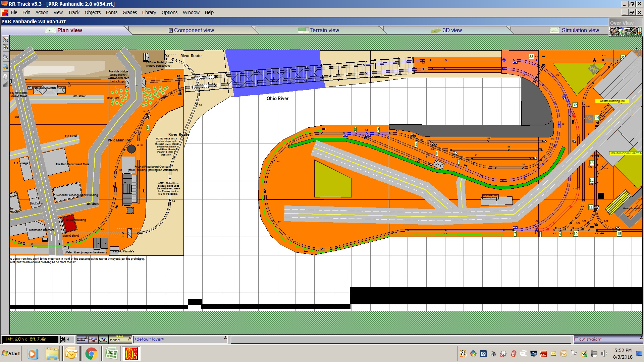644x362 pixels.
Task: Toggle the loop ON button in status bar
Action: (x=103, y=340)
